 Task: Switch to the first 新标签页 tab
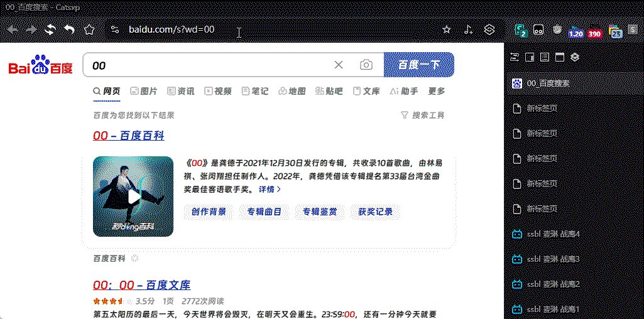(x=576, y=109)
